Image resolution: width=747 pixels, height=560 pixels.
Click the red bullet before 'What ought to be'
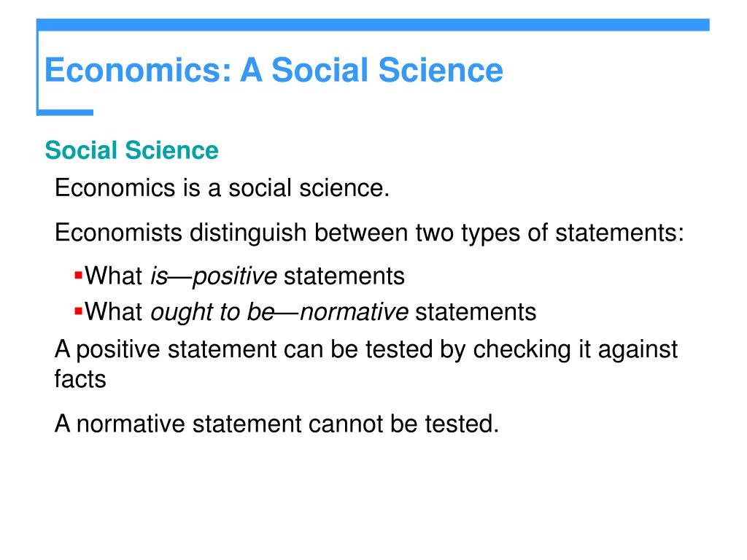tap(79, 311)
